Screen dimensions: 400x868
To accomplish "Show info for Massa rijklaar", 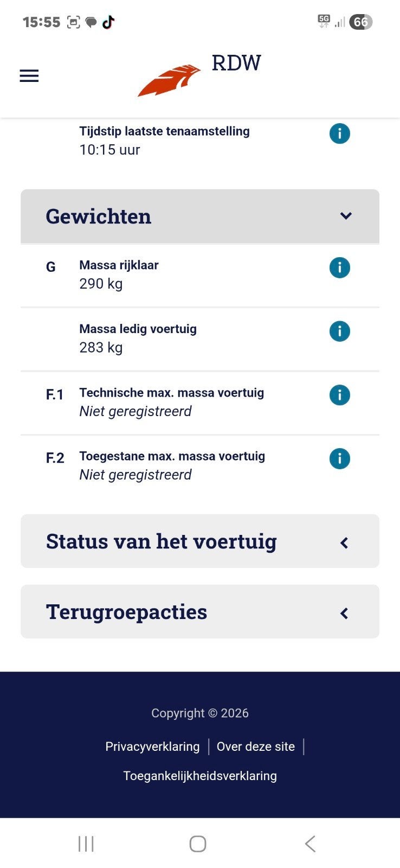I will point(340,267).
